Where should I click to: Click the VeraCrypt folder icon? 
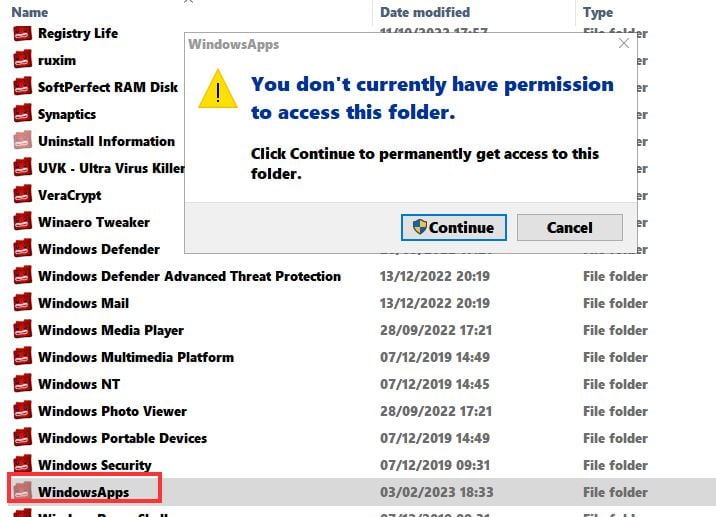pyautogui.click(x=23, y=195)
